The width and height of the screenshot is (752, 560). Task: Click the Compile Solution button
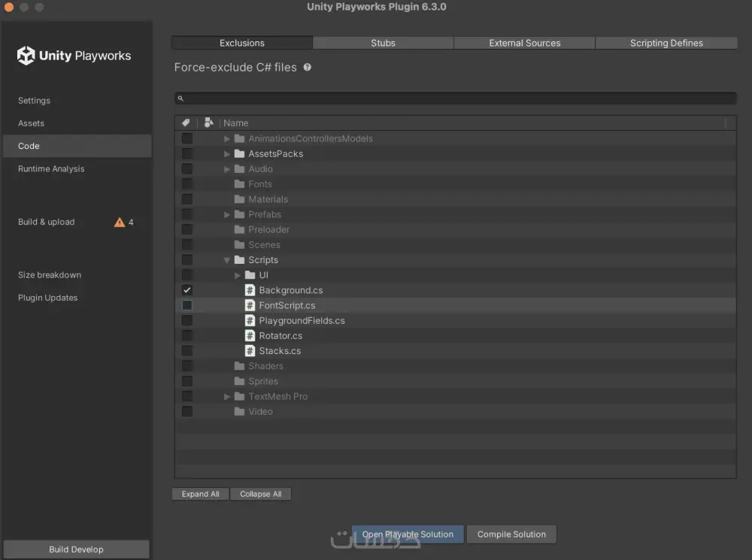[x=511, y=534]
